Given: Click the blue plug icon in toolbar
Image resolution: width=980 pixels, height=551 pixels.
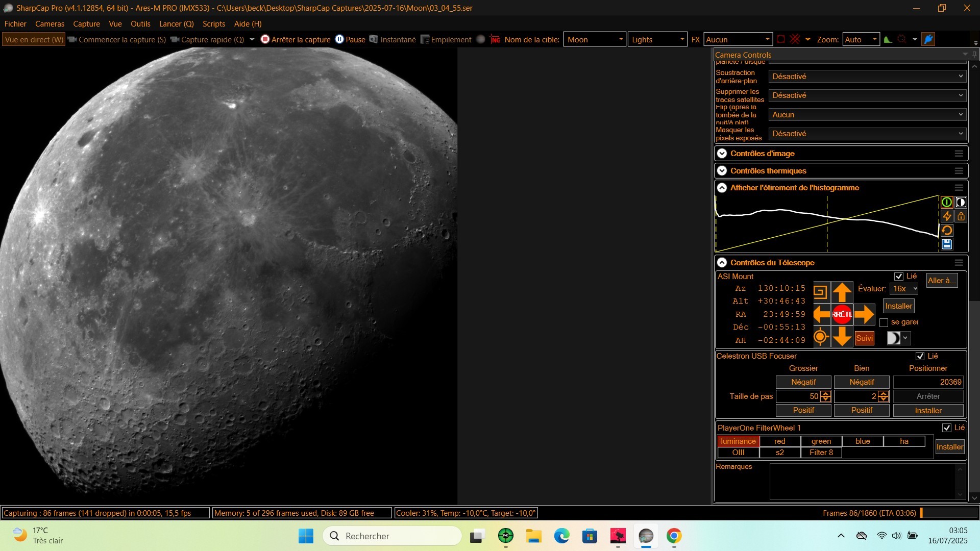Looking at the screenshot, I should 928,39.
